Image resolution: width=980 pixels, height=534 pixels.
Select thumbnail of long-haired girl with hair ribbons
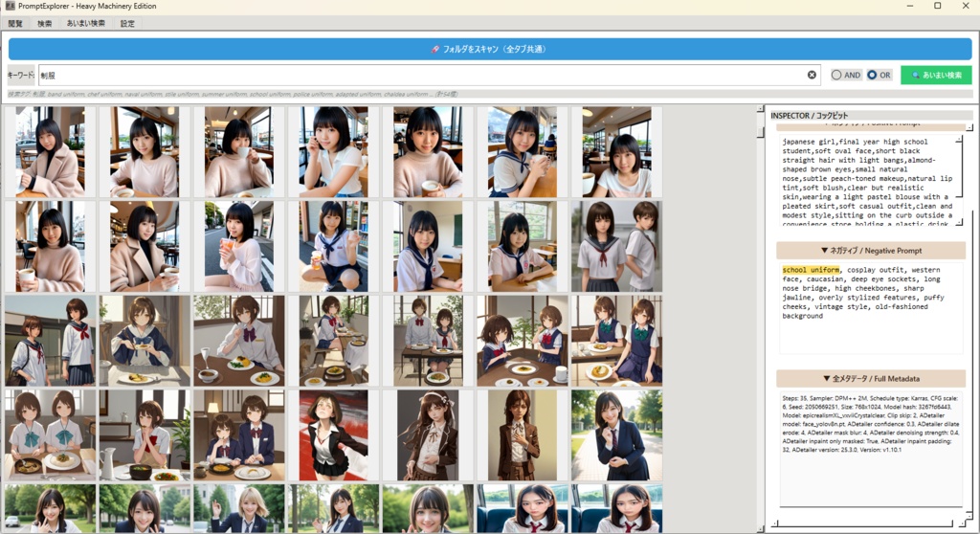pyautogui.click(x=428, y=435)
